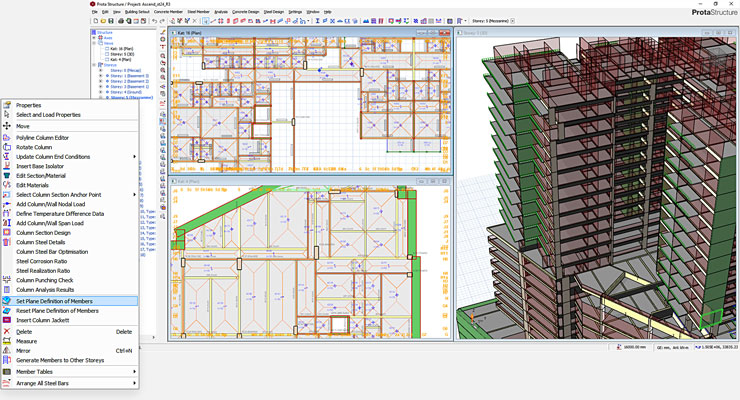Click the ProtaStructure app logo in title bar

coord(92,4)
